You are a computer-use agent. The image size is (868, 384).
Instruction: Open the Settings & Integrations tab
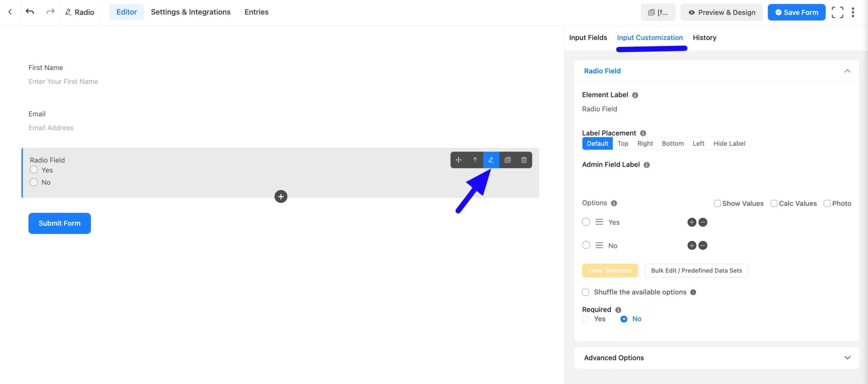pyautogui.click(x=191, y=12)
